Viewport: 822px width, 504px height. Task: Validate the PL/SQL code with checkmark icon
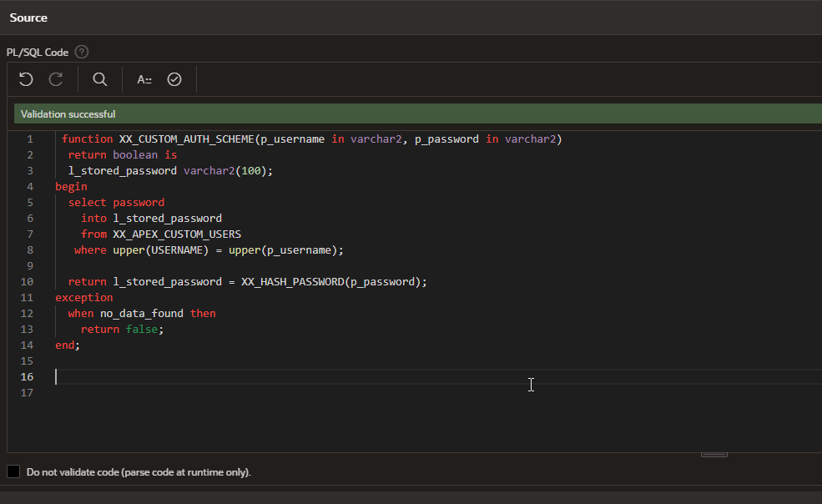[174, 79]
